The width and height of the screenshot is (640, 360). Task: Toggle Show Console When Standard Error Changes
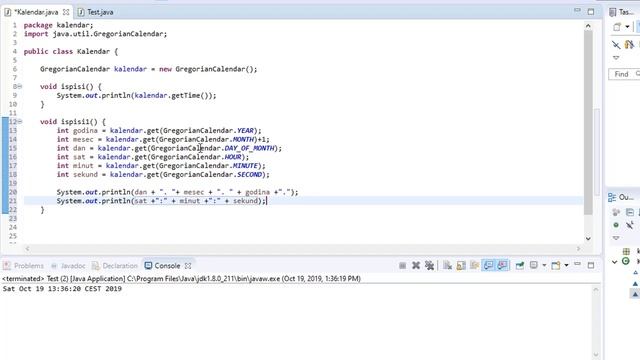click(x=502, y=266)
